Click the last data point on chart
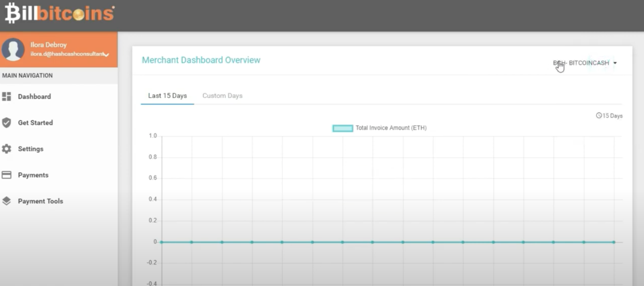The width and height of the screenshot is (644, 286). point(614,242)
